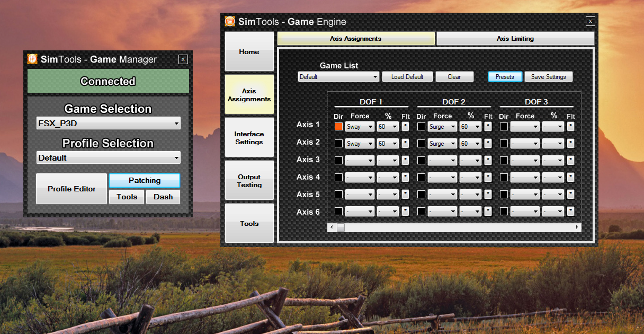The width and height of the screenshot is (644, 334).
Task: Toggle Dir checkbox for Axis 1 DOF 3
Action: [x=504, y=127]
